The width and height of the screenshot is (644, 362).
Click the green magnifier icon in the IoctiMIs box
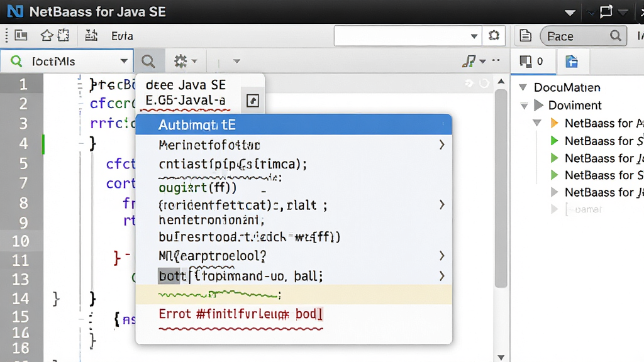click(16, 61)
